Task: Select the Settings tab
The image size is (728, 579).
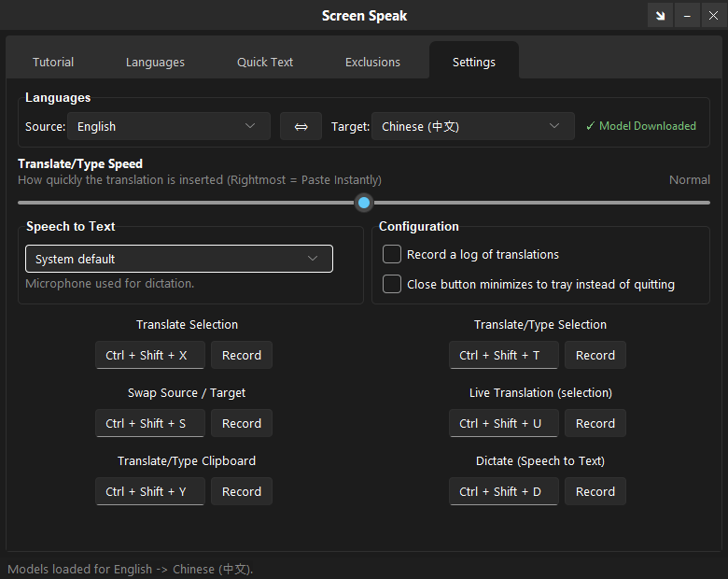Action: [474, 63]
